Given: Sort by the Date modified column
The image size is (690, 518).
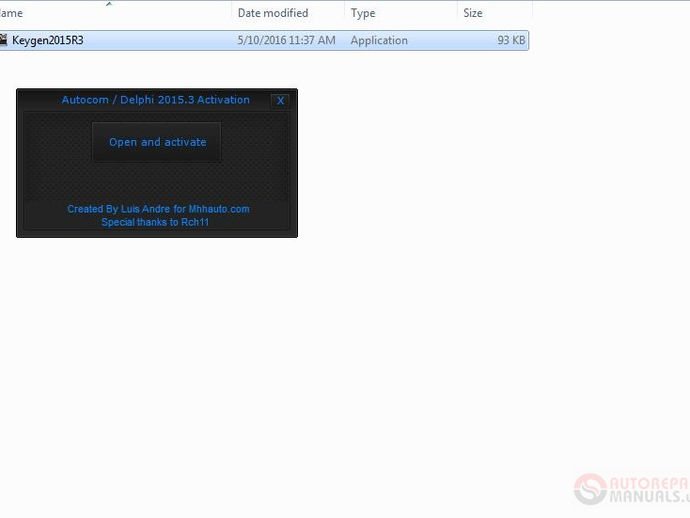Looking at the screenshot, I should (x=273, y=13).
